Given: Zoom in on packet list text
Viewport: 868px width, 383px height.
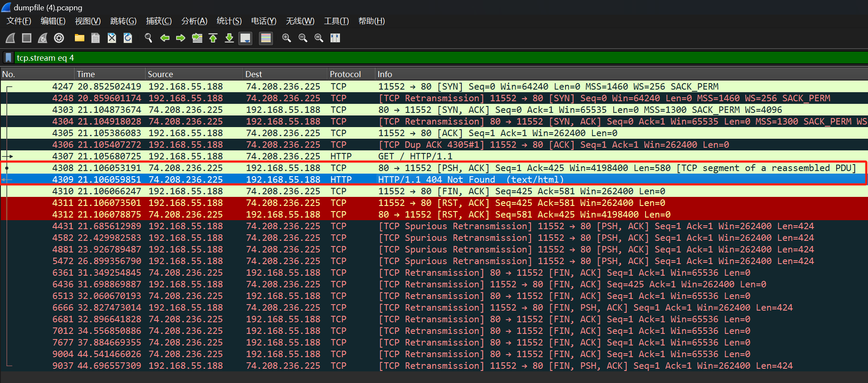Looking at the screenshot, I should click(x=286, y=38).
